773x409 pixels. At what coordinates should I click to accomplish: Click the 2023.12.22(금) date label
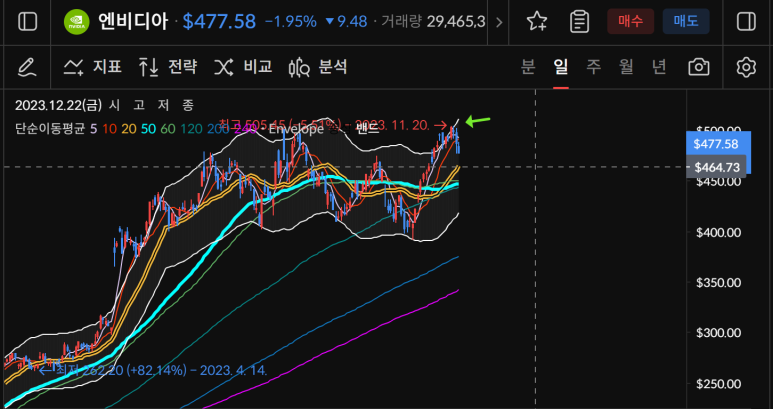[x=58, y=105]
